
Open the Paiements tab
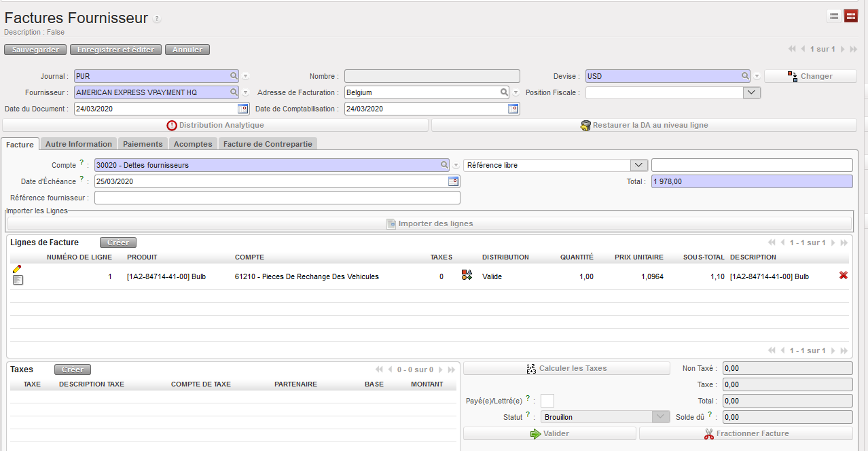coord(143,144)
